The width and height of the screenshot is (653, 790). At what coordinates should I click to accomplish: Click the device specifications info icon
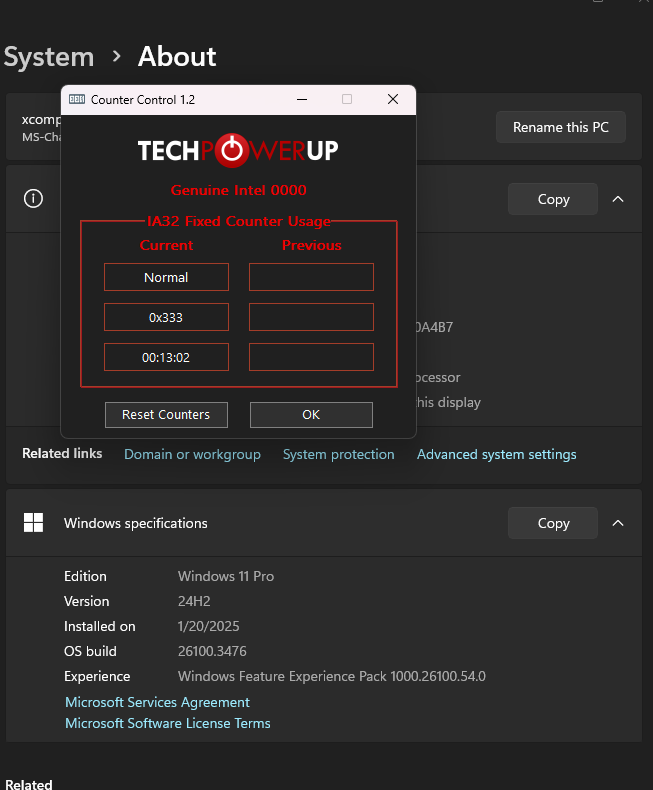[x=33, y=199]
